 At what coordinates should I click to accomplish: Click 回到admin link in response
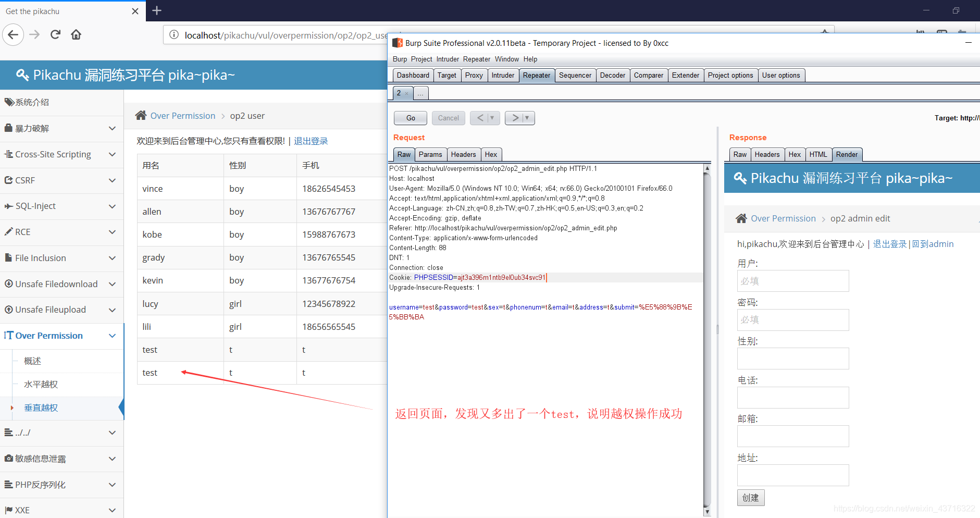pyautogui.click(x=933, y=244)
